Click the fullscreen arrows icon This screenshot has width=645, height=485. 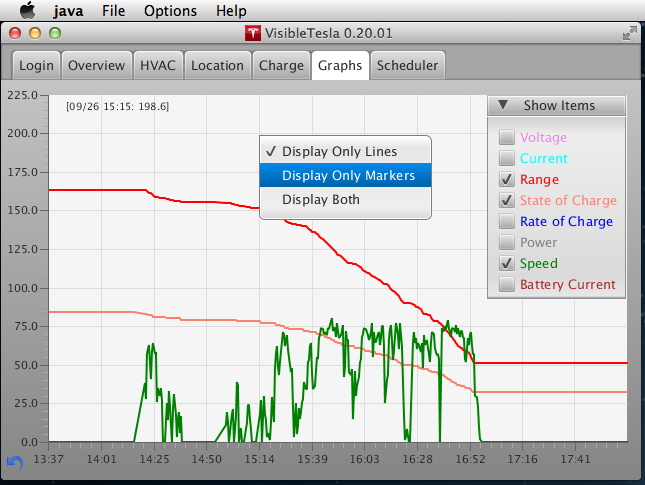pyautogui.click(x=630, y=33)
